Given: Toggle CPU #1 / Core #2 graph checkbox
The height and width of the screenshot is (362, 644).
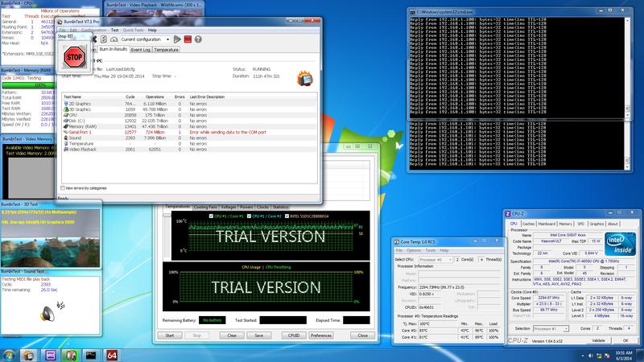Looking at the screenshot, I should [249, 216].
